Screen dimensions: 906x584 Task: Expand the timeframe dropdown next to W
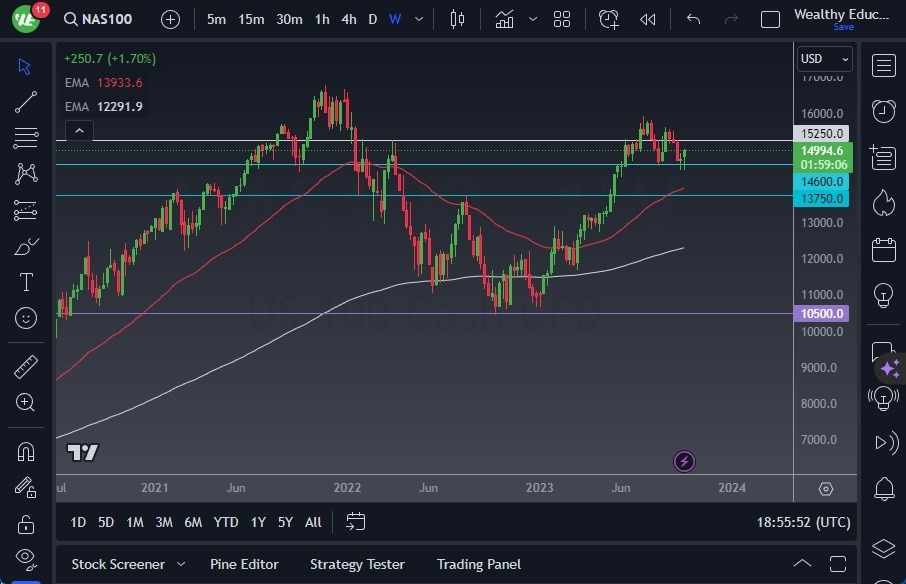pos(418,19)
